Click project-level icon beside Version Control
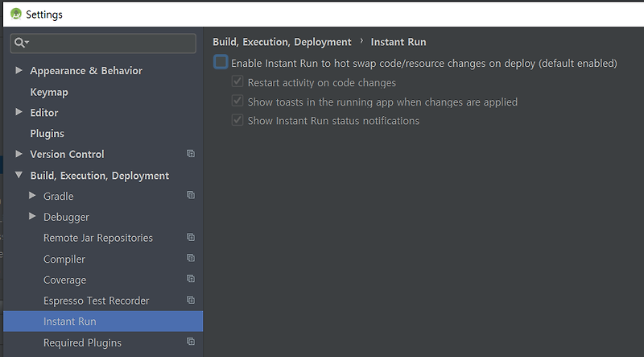This screenshot has width=644, height=357. pos(191,153)
